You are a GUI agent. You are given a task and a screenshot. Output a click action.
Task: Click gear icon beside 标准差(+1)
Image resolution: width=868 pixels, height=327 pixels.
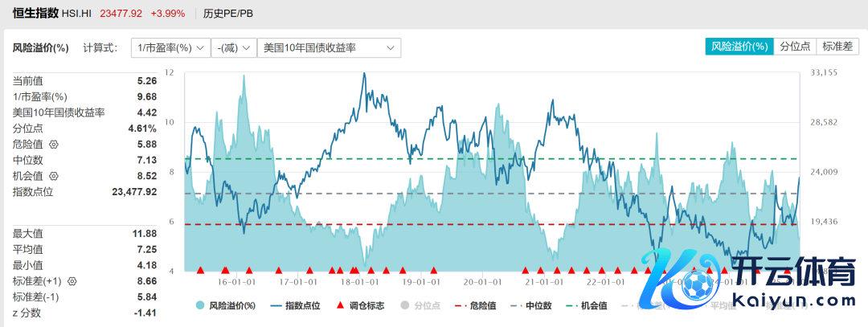tap(71, 281)
